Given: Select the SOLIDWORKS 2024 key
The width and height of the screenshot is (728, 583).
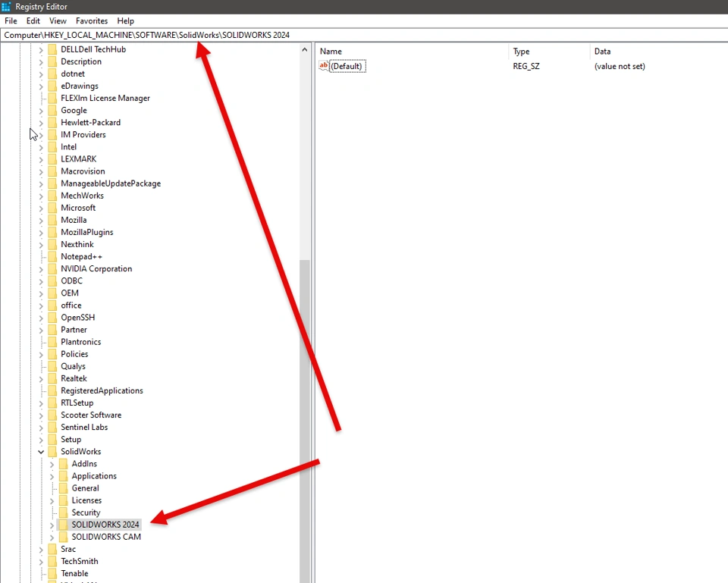Looking at the screenshot, I should click(x=105, y=525).
